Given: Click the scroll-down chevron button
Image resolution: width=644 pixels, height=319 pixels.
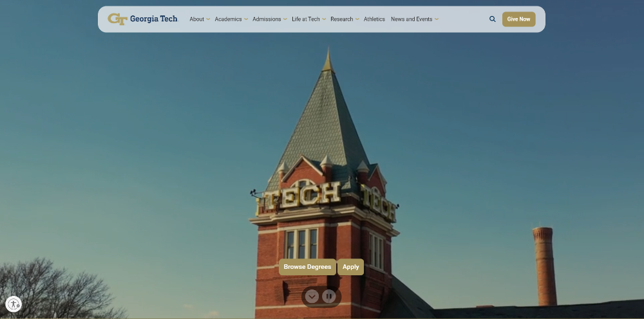Looking at the screenshot, I should [312, 296].
